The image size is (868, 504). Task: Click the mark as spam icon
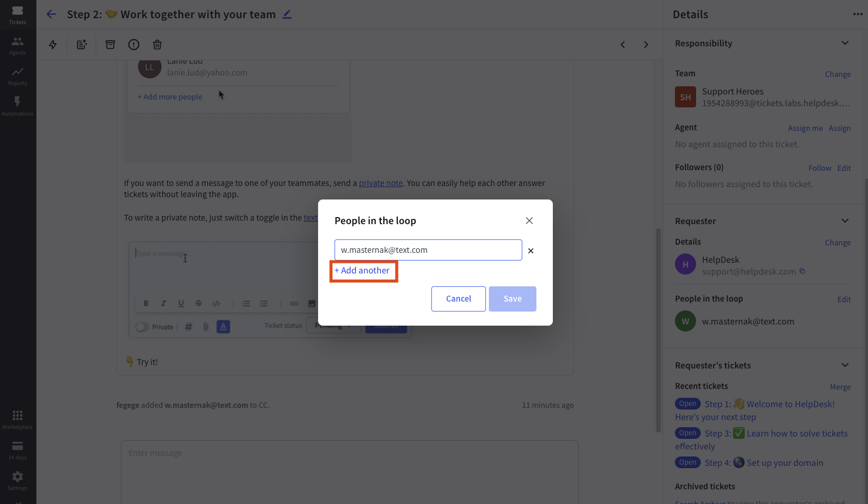point(134,45)
